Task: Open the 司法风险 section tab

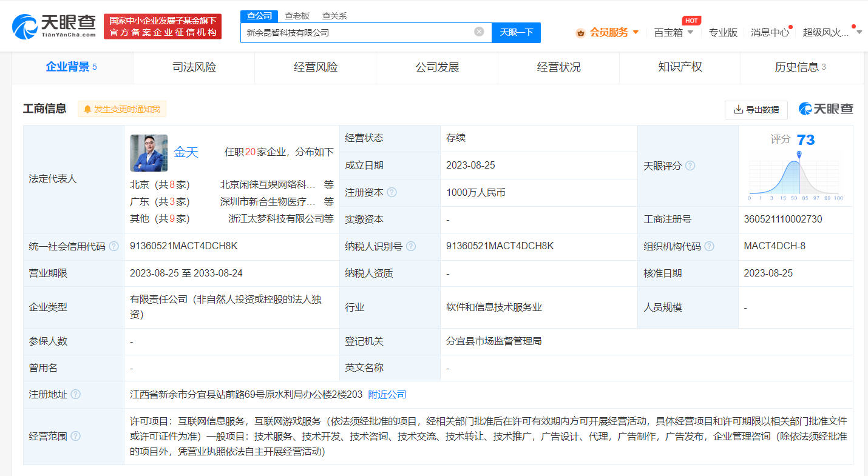Action: (194, 67)
